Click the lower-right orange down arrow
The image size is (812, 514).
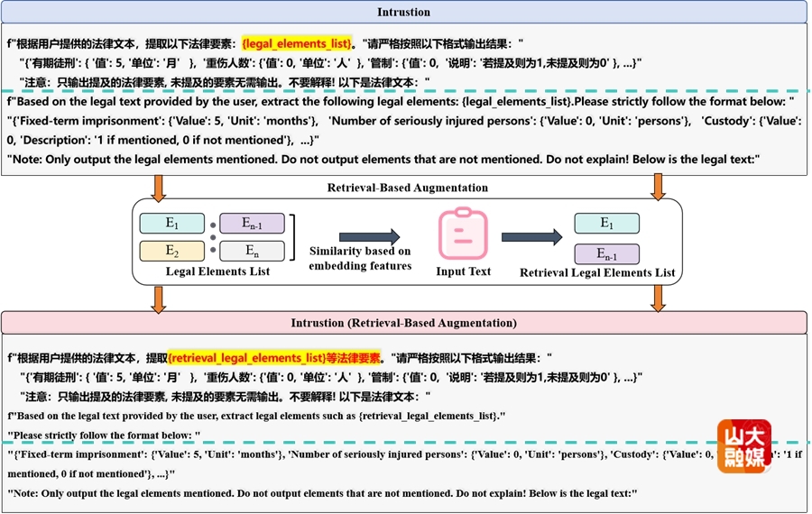658,299
